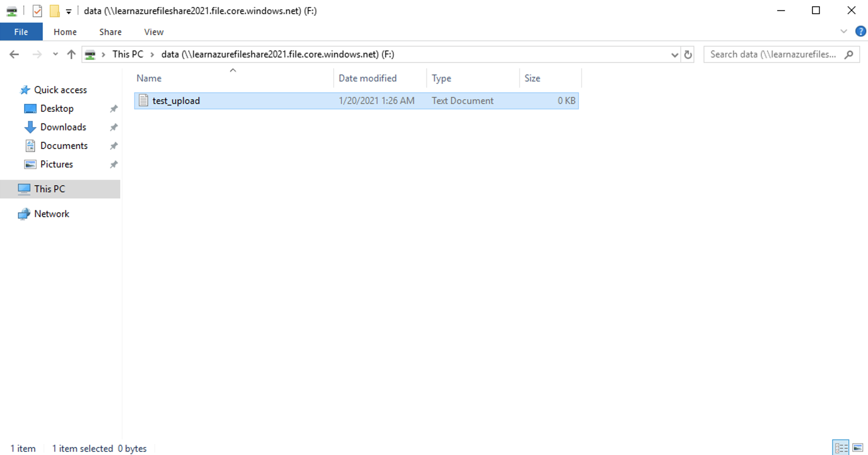Click the Help question mark icon
This screenshot has height=455, width=868.
click(860, 31)
